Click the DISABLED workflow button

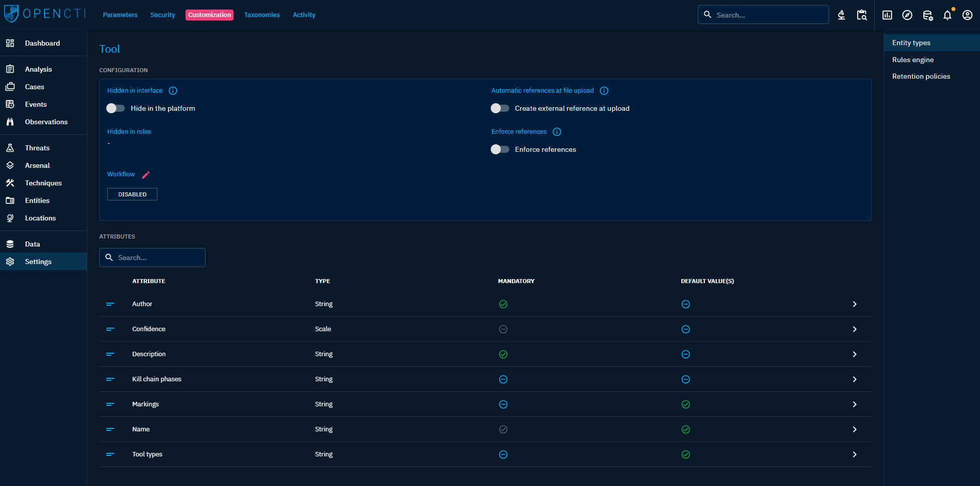tap(132, 194)
